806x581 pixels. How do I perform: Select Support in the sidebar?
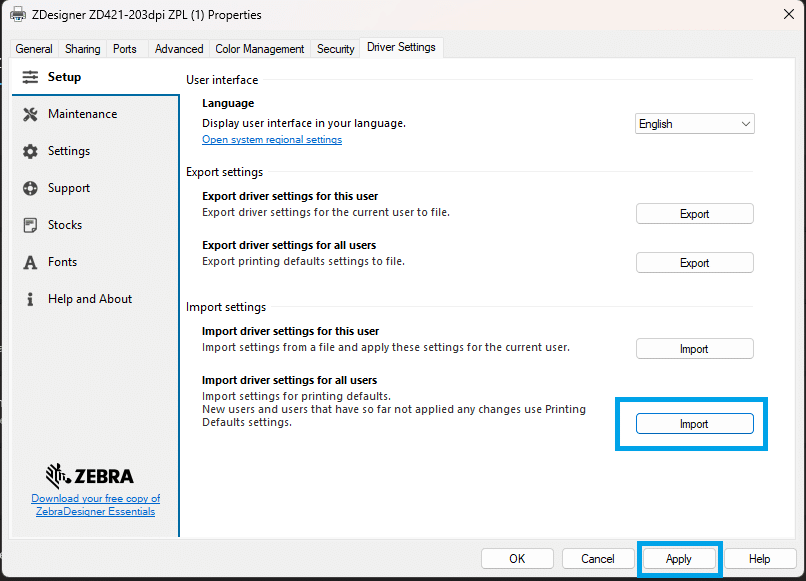coord(69,188)
